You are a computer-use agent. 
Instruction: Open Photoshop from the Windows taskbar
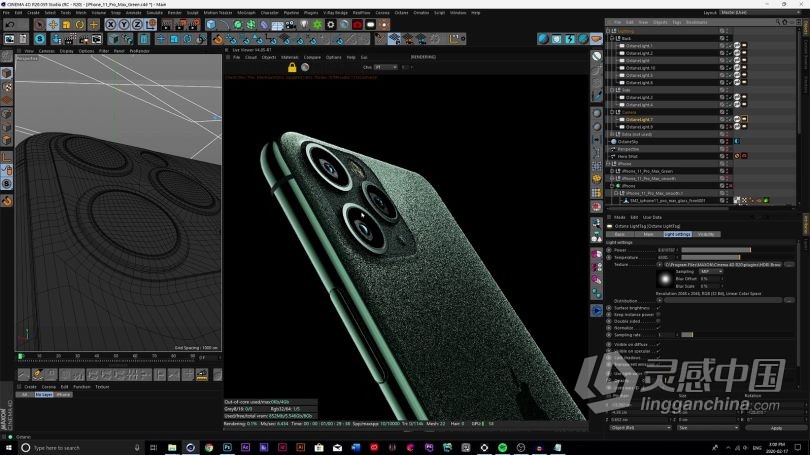pyautogui.click(x=227, y=447)
